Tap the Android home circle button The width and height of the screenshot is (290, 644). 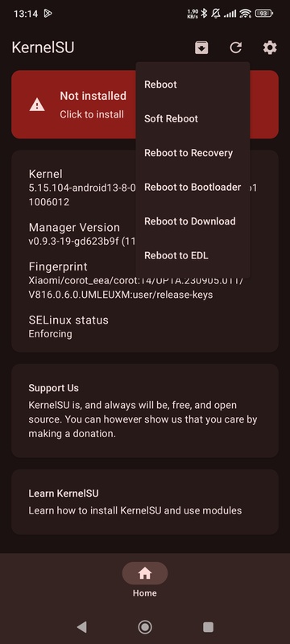point(144,627)
